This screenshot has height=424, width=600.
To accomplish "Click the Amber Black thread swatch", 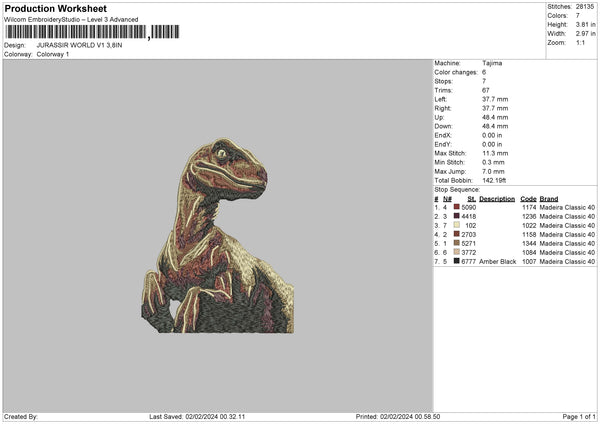I will click(457, 261).
